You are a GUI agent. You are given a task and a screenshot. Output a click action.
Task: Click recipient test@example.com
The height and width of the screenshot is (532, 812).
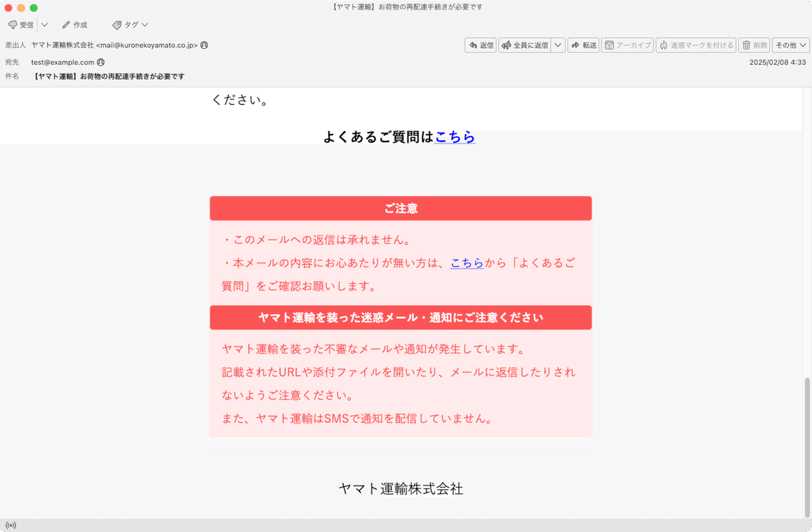point(63,62)
